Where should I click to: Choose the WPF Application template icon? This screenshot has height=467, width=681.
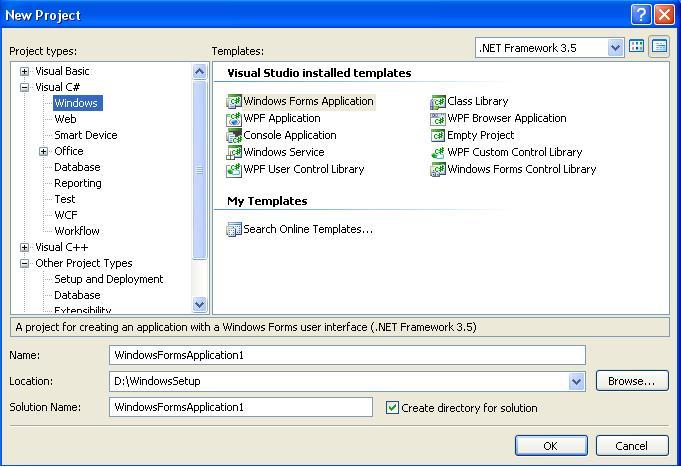coord(234,119)
